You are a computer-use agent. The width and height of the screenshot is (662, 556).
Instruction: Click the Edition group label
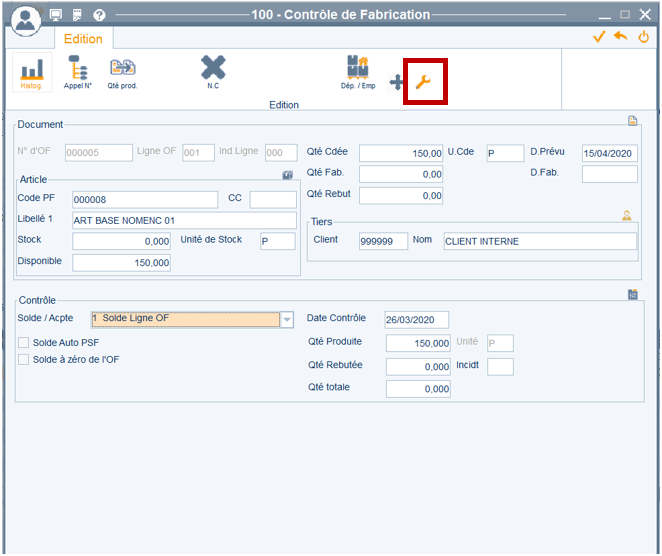284,105
